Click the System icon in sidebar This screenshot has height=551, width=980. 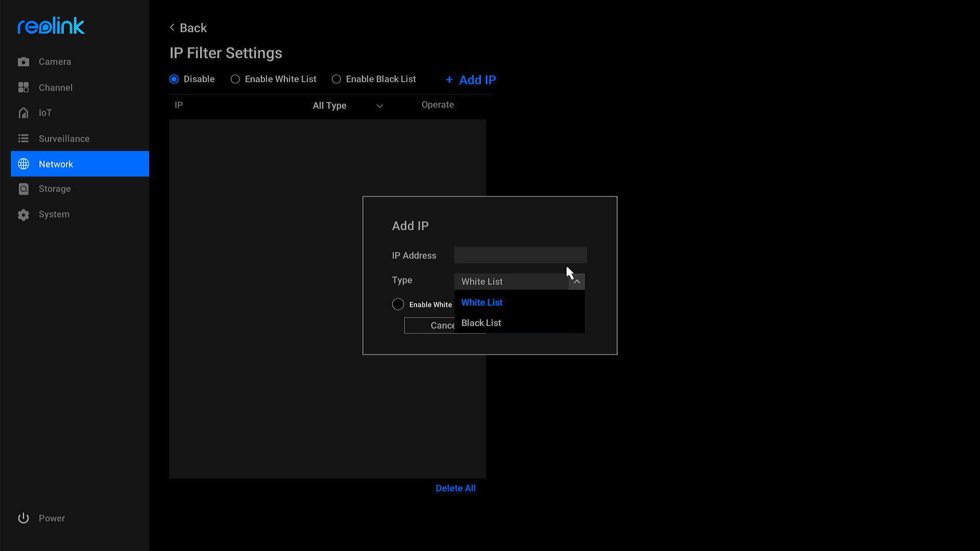[23, 214]
